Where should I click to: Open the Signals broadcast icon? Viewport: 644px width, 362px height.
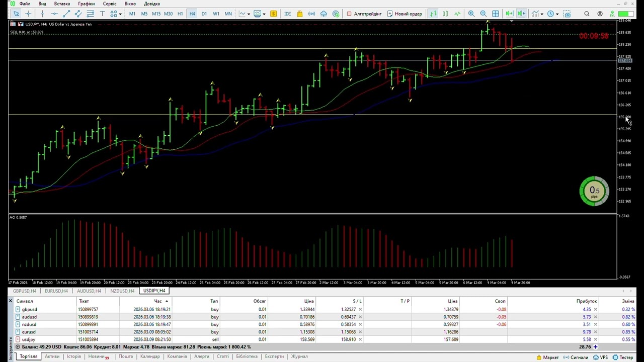[311, 14]
